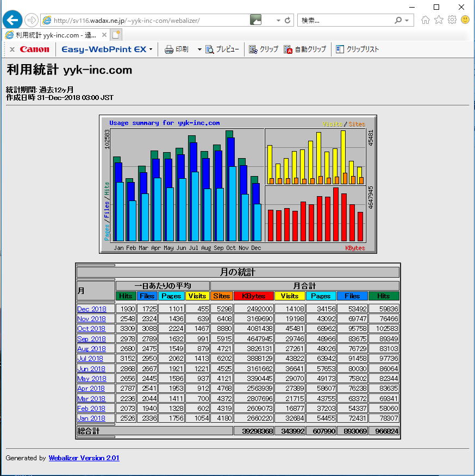This screenshot has height=476, width=475.
Task: Follow the Apr 2018 link
Action: point(91,389)
